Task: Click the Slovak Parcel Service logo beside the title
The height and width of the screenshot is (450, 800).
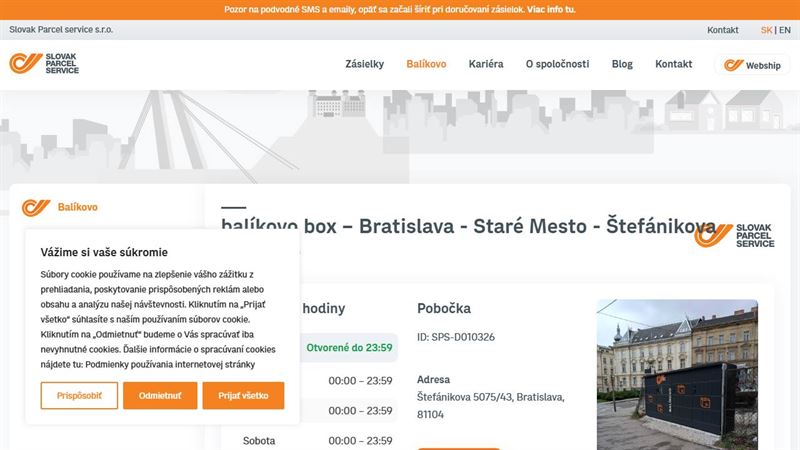Action: coord(734,235)
